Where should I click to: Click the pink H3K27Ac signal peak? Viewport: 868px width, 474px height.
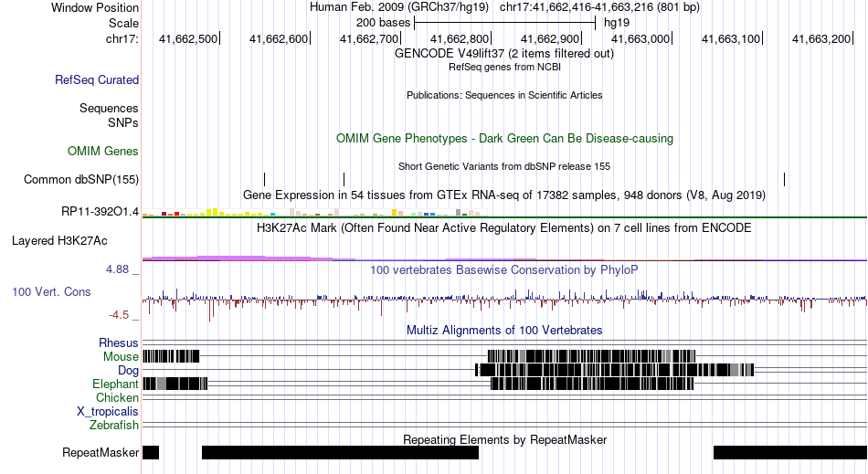pyautogui.click(x=232, y=258)
